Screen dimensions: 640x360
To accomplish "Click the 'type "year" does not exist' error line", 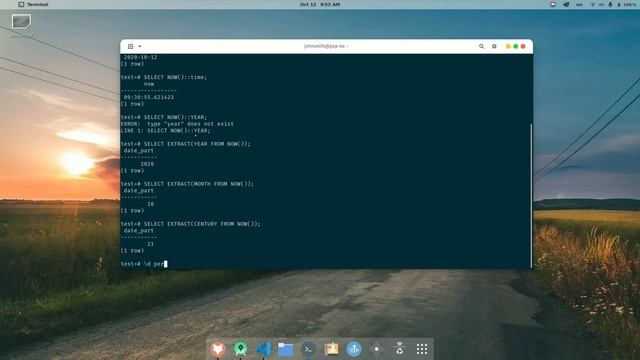I will coord(177,124).
